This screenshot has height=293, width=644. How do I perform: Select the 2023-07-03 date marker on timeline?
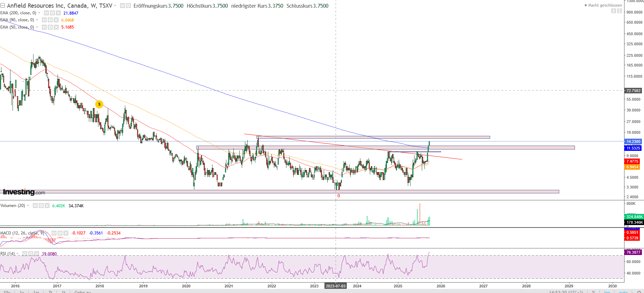click(335, 286)
